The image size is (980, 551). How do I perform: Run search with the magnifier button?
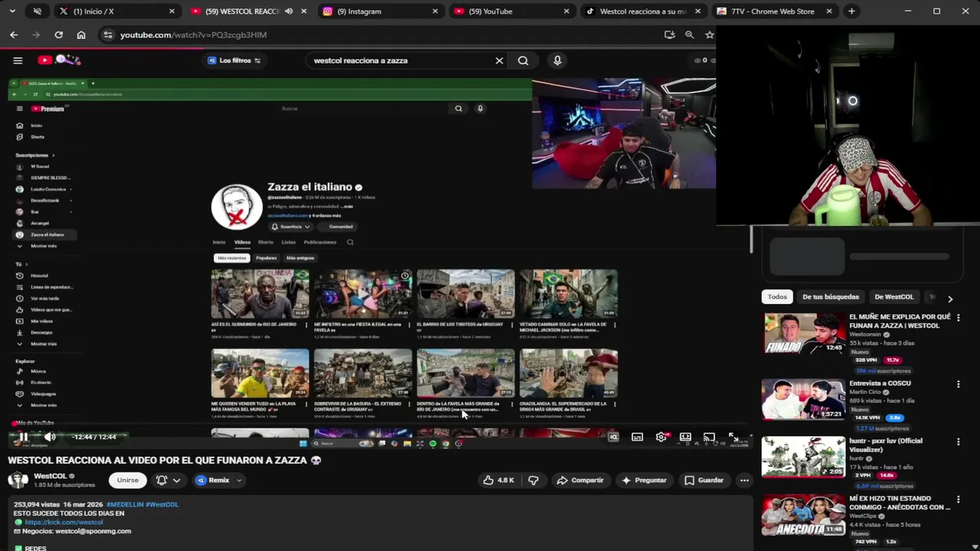(x=523, y=60)
